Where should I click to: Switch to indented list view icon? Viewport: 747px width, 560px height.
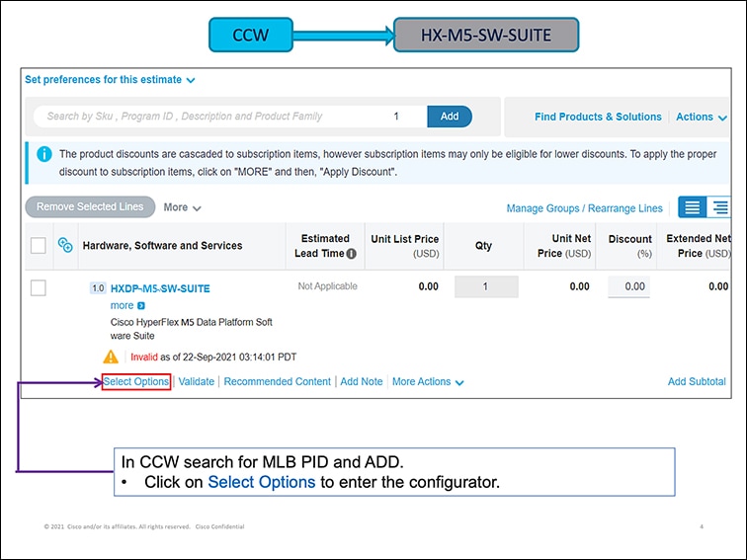[x=719, y=207]
